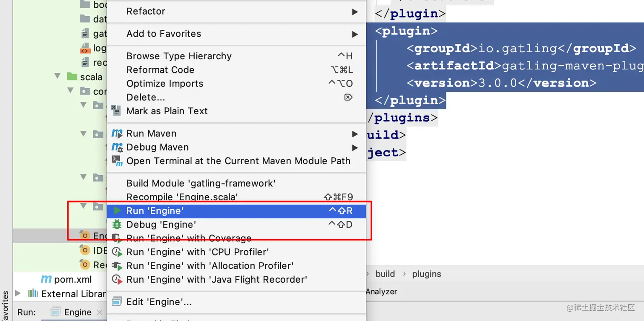Viewport: 644px width, 321px height.
Task: Open pom.xml in the project tree
Action: (73, 280)
